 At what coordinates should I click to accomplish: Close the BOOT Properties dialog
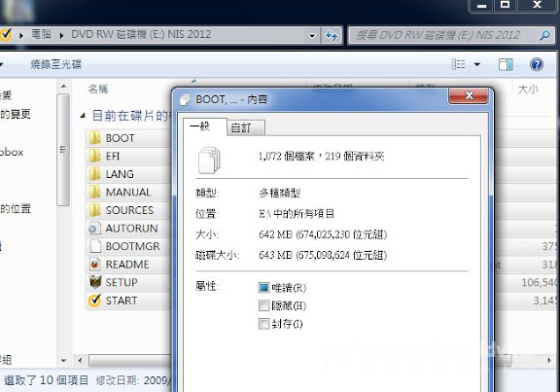click(469, 95)
